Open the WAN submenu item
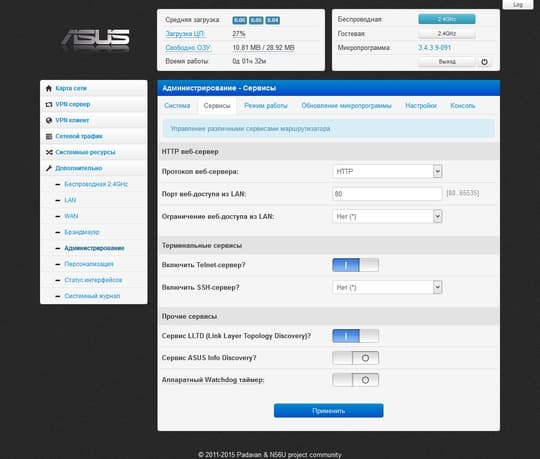This screenshot has height=459, width=540. [71, 216]
